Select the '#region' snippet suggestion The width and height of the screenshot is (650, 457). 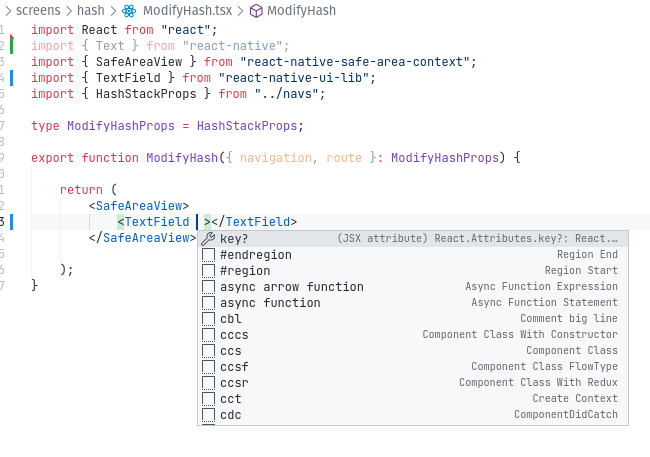[413, 271]
